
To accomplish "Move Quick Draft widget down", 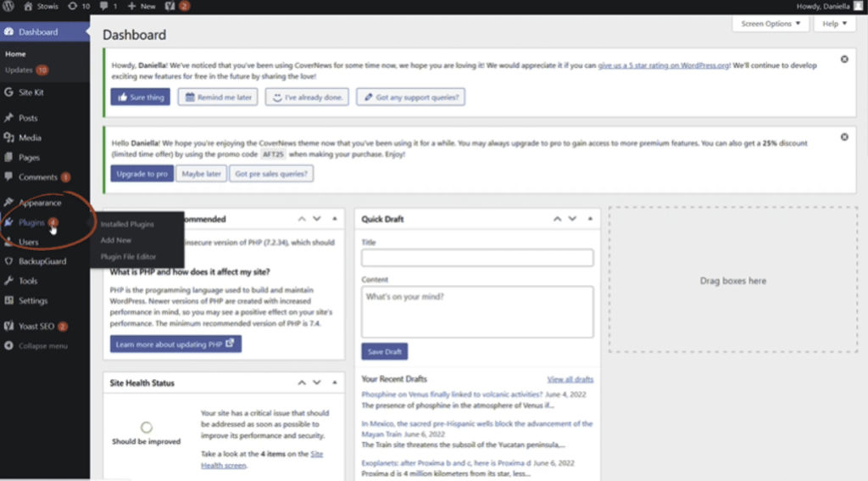I will pos(572,219).
